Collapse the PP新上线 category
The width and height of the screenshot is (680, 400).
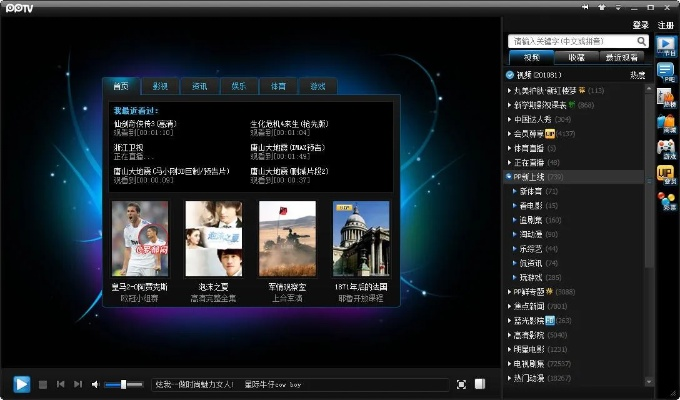511,176
